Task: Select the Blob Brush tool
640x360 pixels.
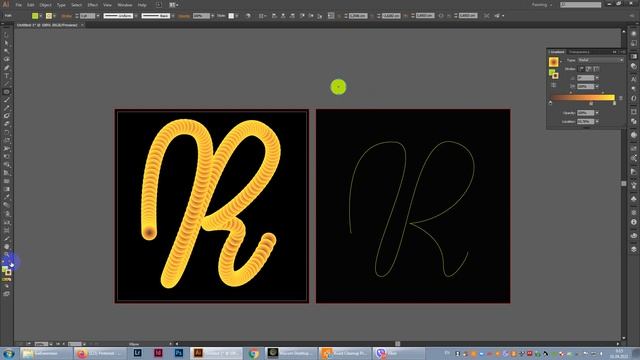Action: [x=6, y=116]
